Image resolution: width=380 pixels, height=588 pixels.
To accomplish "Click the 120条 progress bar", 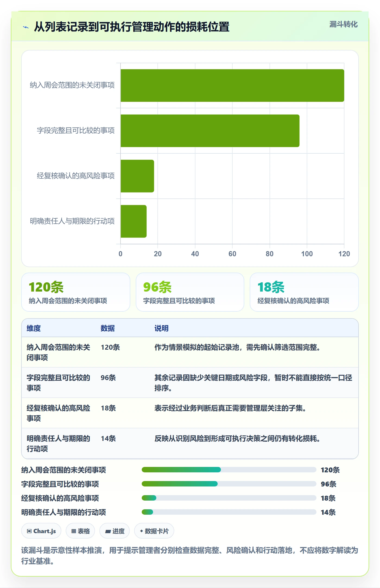I will point(229,470).
